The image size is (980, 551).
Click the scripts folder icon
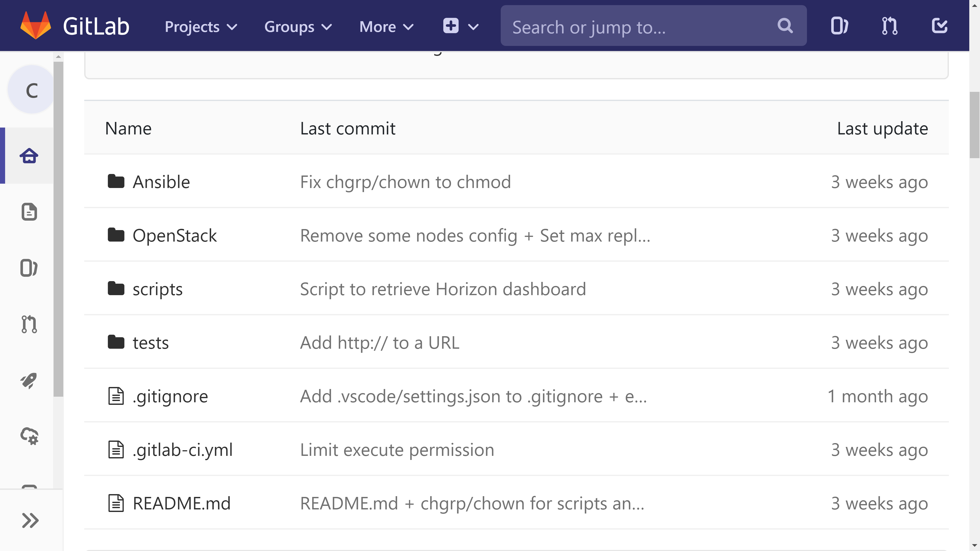click(116, 289)
